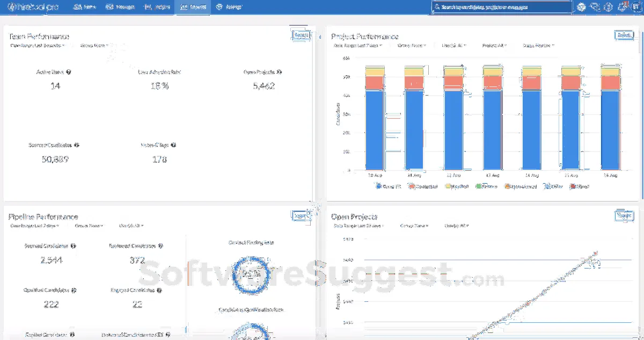Toggle the Good Fit legend series
This screenshot has height=340, width=644.
coord(386,186)
